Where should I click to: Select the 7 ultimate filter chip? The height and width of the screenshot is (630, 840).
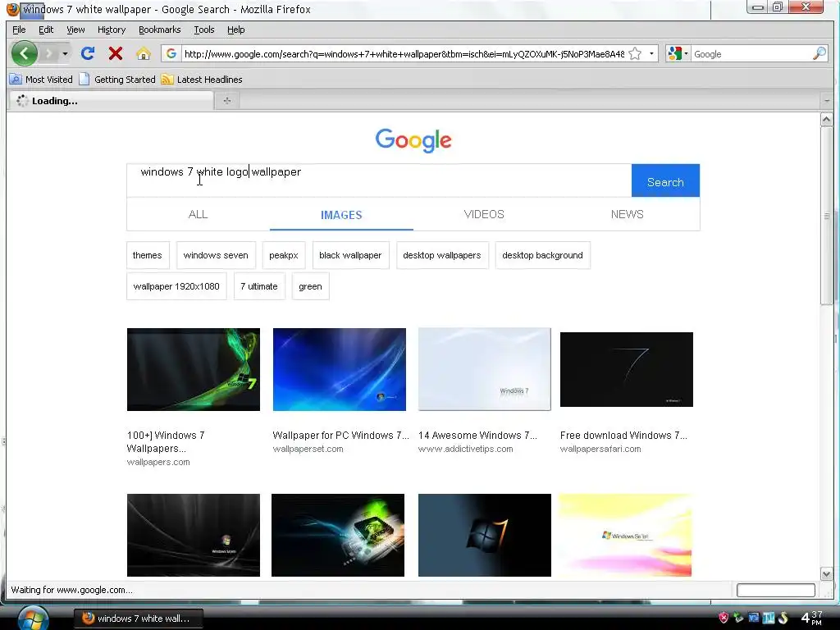click(259, 286)
